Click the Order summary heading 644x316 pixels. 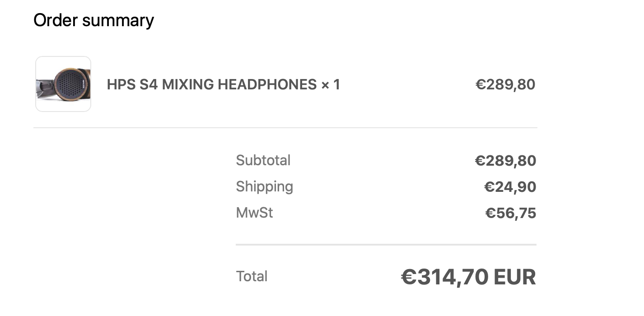pyautogui.click(x=93, y=20)
